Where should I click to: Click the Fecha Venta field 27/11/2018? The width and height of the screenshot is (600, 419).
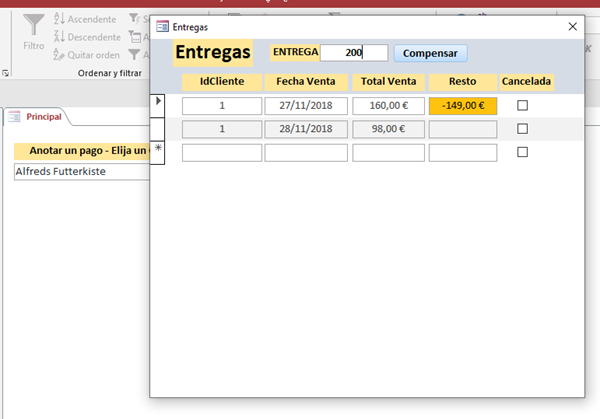(306, 105)
